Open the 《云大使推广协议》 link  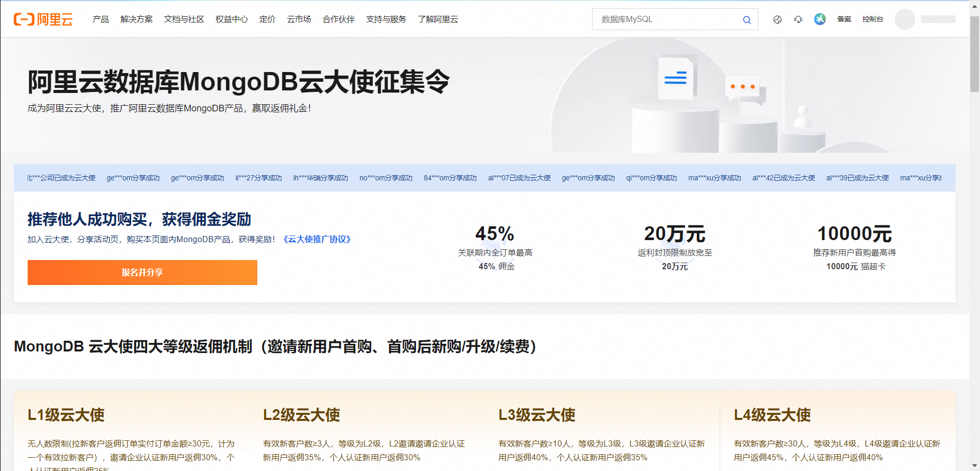point(317,239)
